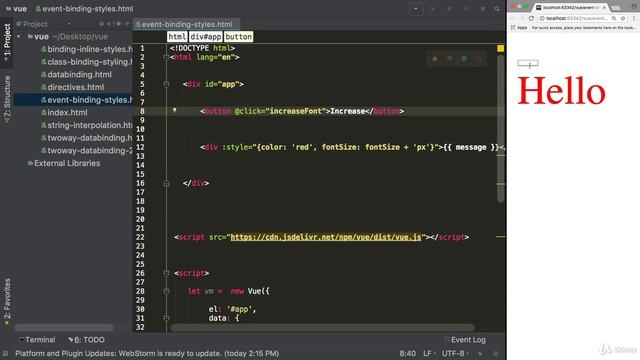Click the Project panel horizontal scrollbar
This screenshot has width=640, height=360.
(64, 327)
